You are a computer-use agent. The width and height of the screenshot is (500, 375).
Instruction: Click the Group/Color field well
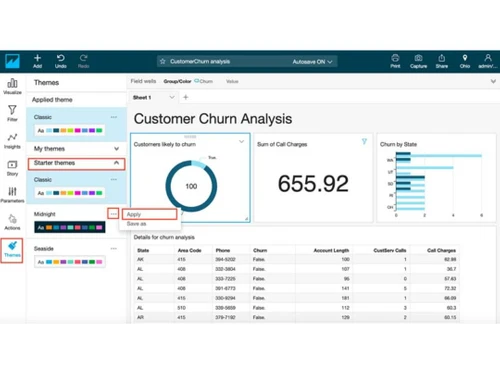pyautogui.click(x=177, y=81)
